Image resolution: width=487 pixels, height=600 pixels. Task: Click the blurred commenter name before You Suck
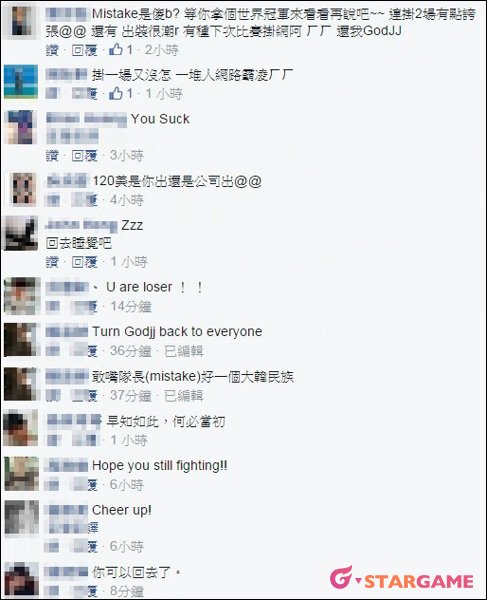[86, 119]
